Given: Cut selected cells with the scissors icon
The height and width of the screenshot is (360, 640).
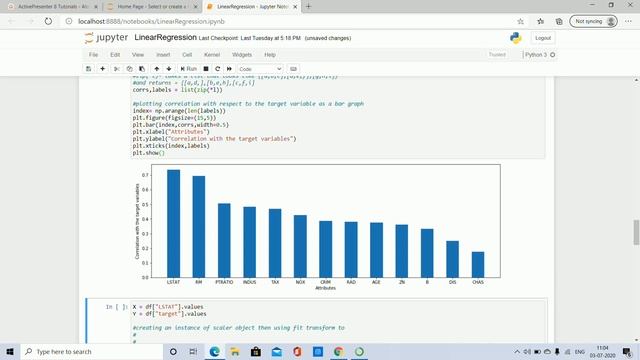Looking at the screenshot, I should click(116, 69).
